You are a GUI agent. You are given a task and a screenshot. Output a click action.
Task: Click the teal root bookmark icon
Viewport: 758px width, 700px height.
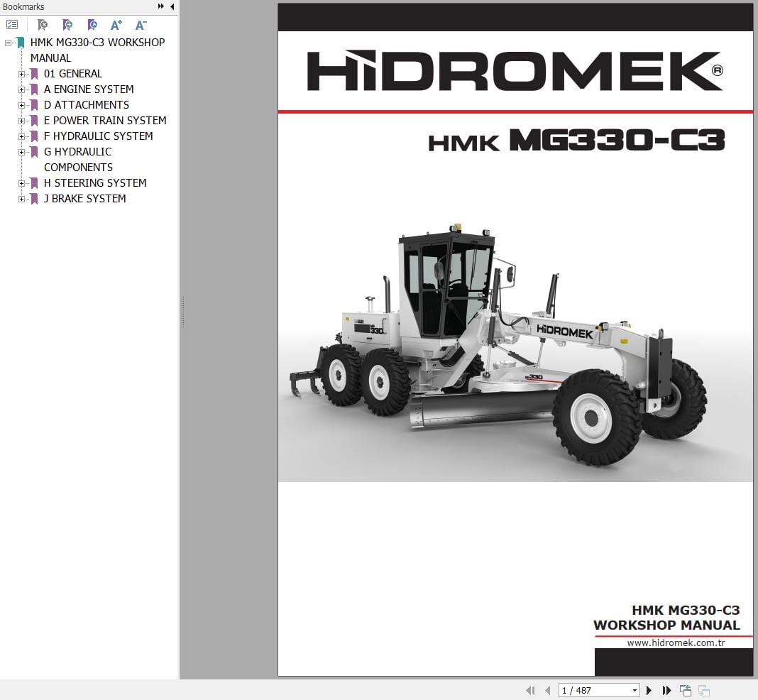click(x=21, y=43)
